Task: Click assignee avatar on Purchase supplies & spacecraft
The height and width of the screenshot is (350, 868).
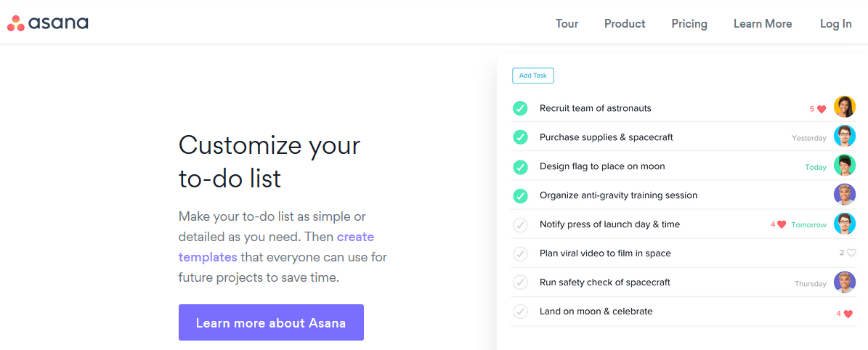Action: click(845, 137)
